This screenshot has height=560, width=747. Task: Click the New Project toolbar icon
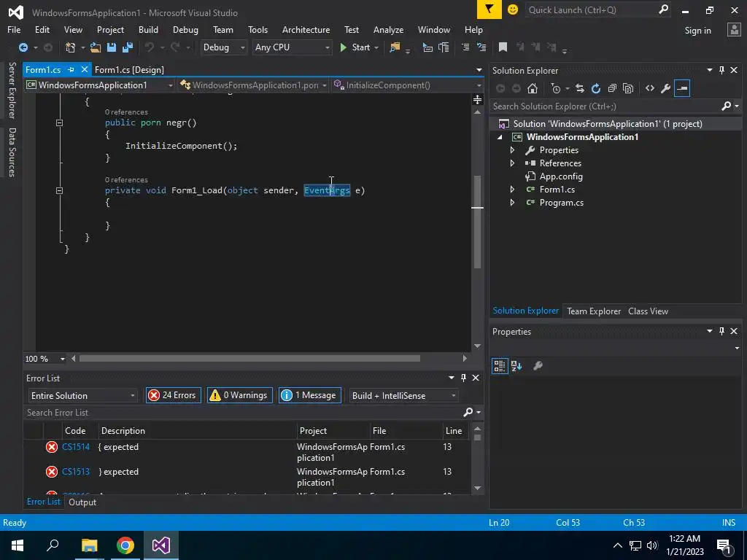[x=71, y=47]
